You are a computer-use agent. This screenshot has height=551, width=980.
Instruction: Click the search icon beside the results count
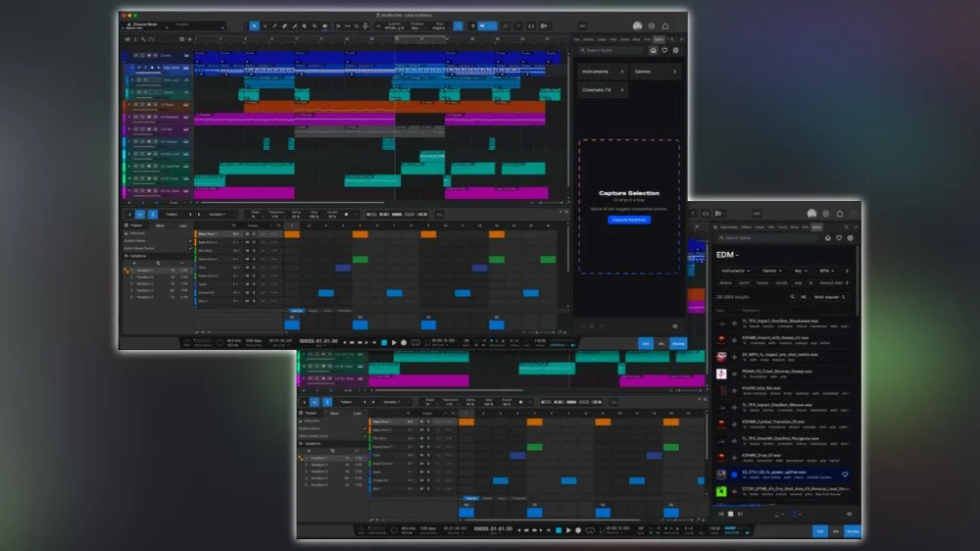pos(793,297)
